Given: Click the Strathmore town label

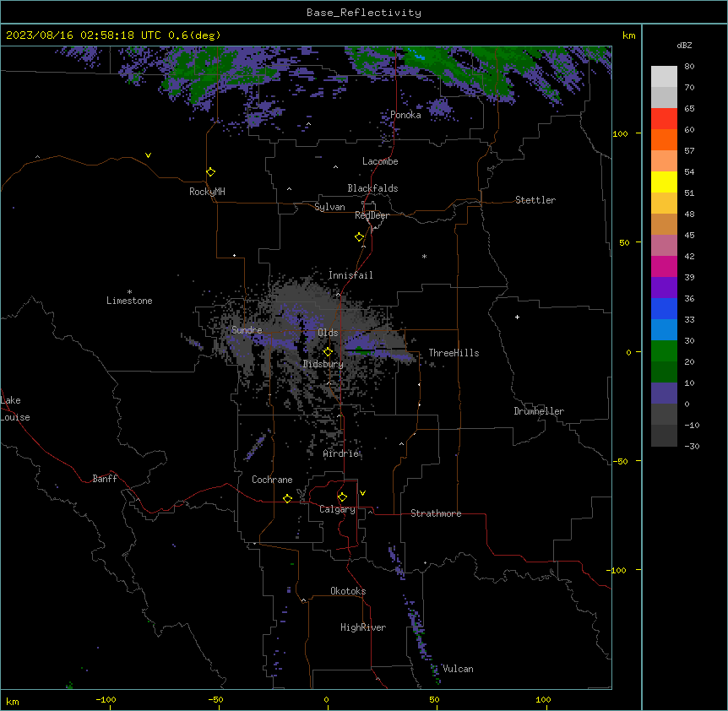Looking at the screenshot, I should pyautogui.click(x=436, y=513).
